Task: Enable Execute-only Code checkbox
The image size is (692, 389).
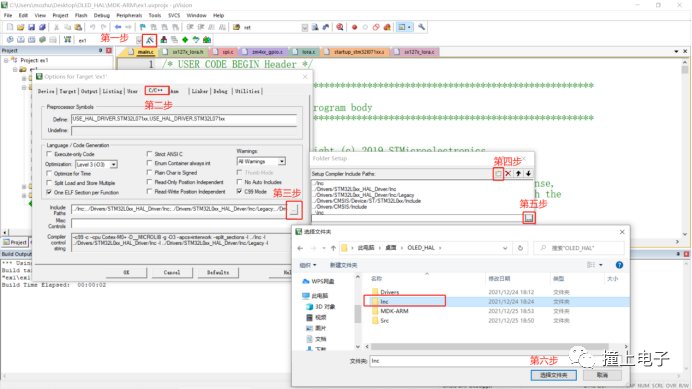Action: click(49, 154)
